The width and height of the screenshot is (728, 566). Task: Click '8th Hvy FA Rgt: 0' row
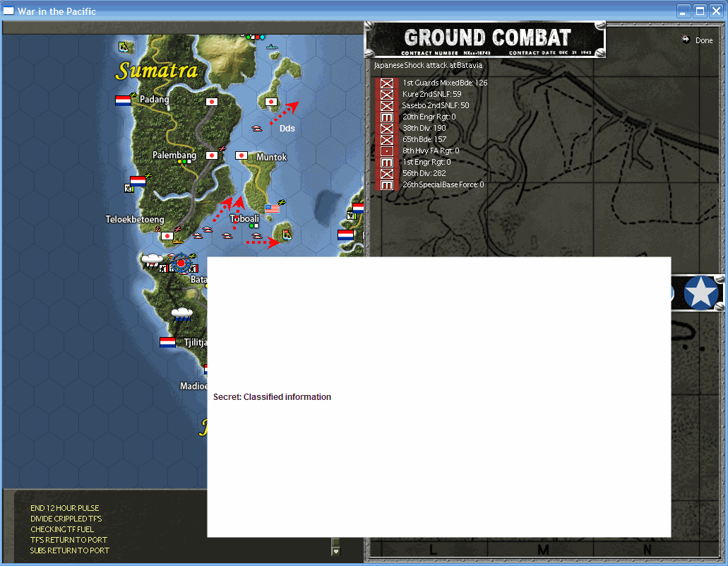431,151
